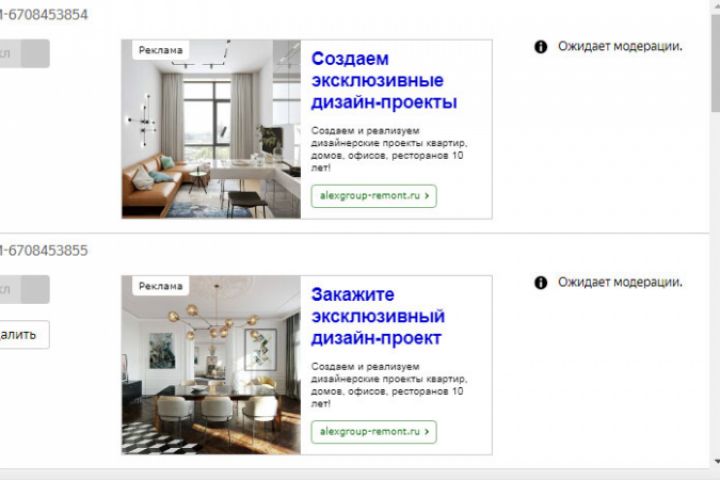
Task: Open the alexgroup-remont.ru link in the second ad
Action: (x=374, y=432)
